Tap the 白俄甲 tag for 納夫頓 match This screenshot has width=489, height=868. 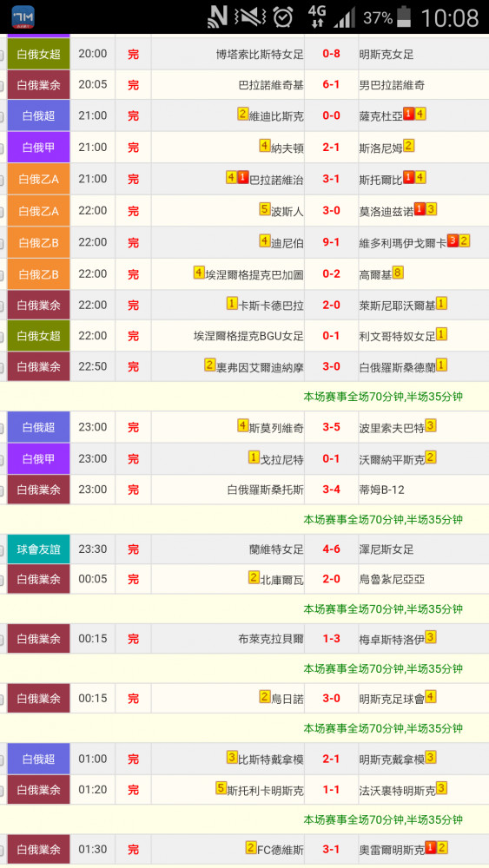coord(39,148)
